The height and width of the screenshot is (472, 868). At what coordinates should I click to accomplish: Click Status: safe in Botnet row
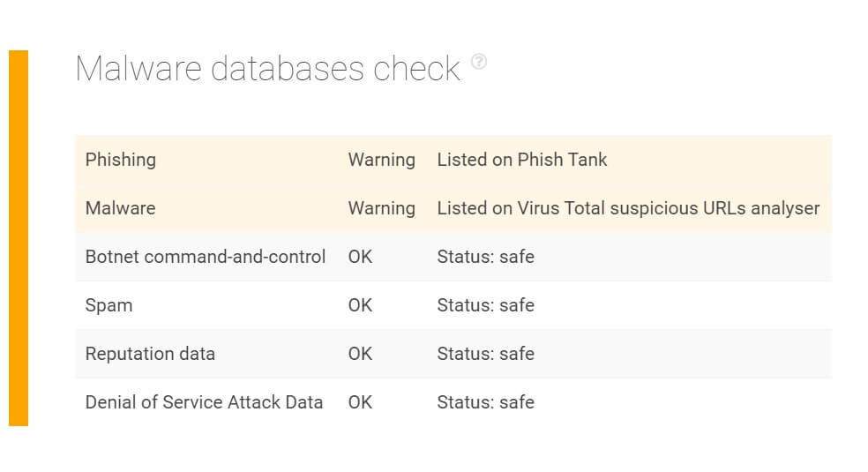(485, 257)
